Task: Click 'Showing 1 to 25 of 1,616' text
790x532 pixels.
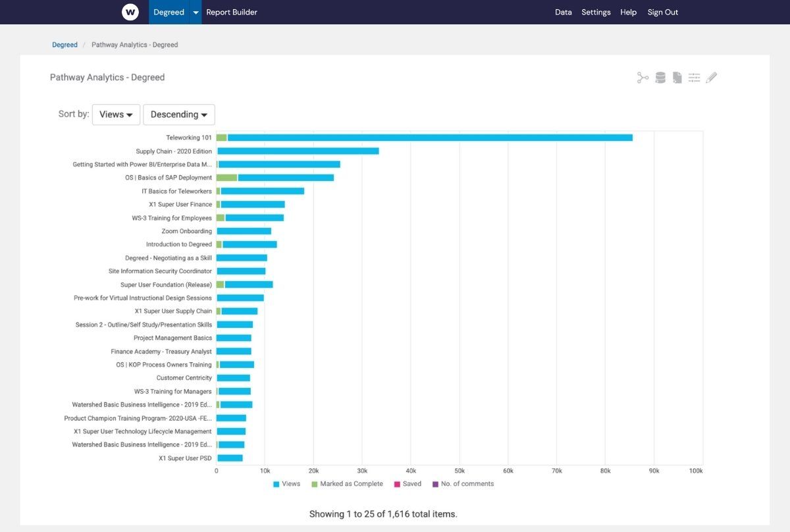Action: pos(383,514)
